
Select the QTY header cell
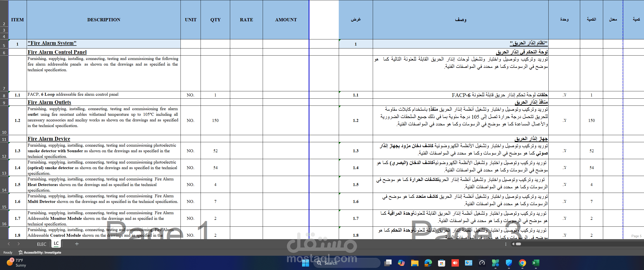[x=215, y=20]
